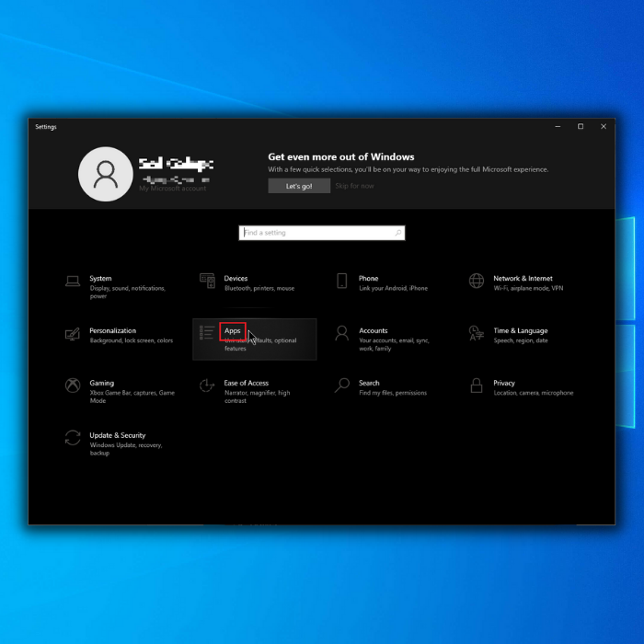Image resolution: width=644 pixels, height=644 pixels.
Task: Select the Ease of Access title
Action: 246,383
